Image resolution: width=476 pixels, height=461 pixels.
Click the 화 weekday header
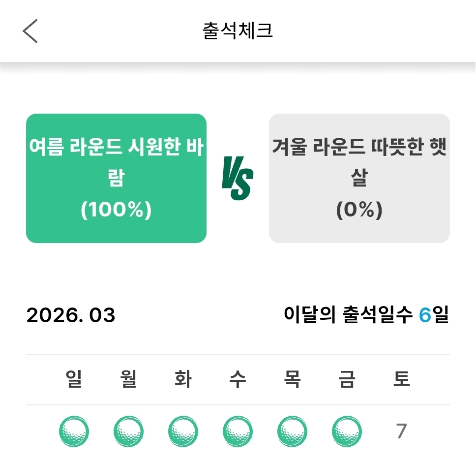click(183, 379)
